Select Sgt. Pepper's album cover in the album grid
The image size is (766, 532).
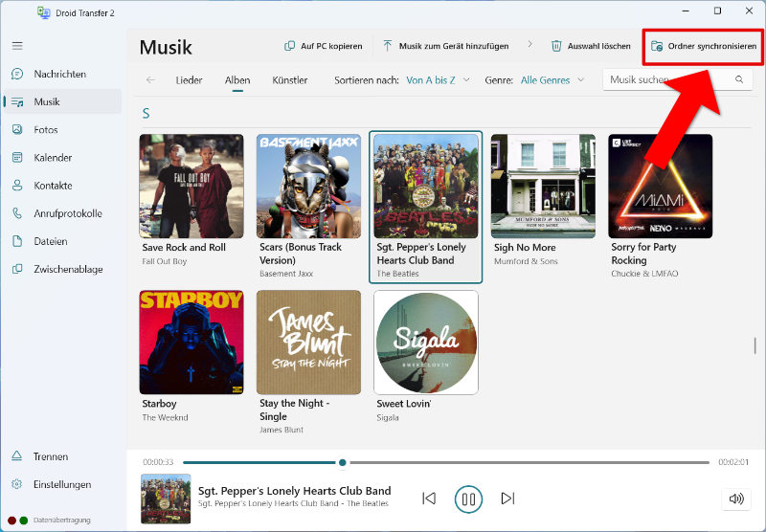[x=426, y=186]
